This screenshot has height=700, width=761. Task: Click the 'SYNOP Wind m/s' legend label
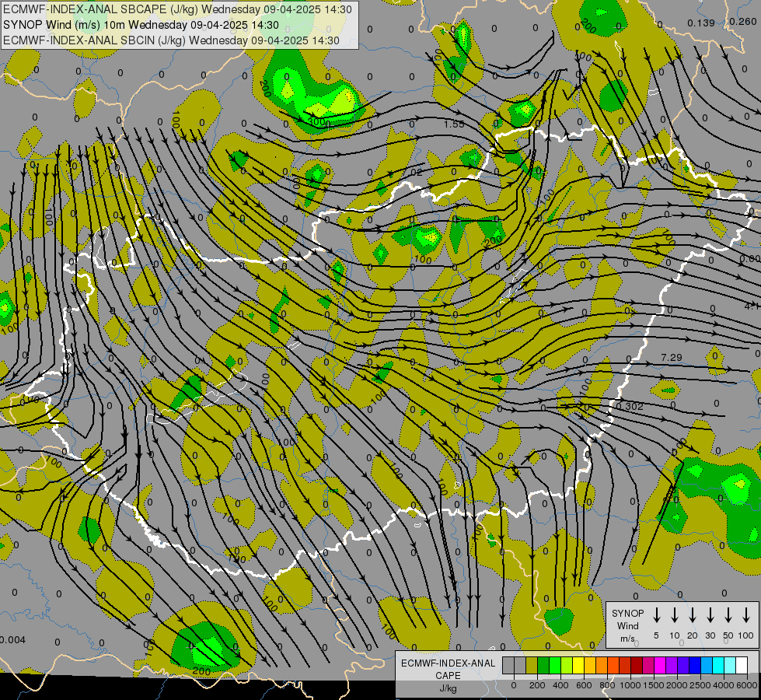[627, 625]
